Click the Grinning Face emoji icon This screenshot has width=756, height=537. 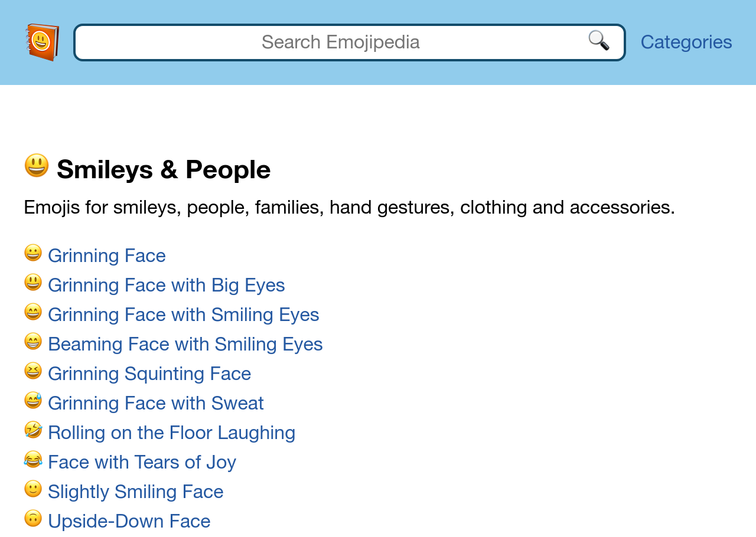[x=33, y=253]
